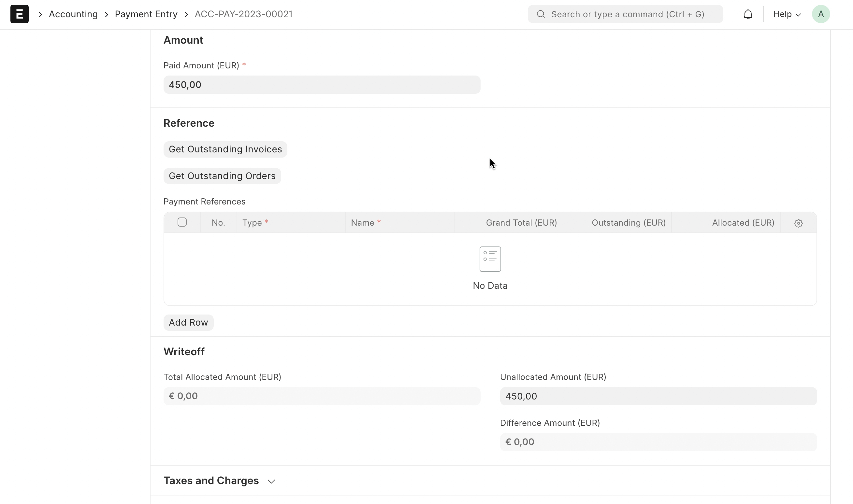Navigate to Accounting breadcrumb
The width and height of the screenshot is (853, 504).
click(73, 14)
